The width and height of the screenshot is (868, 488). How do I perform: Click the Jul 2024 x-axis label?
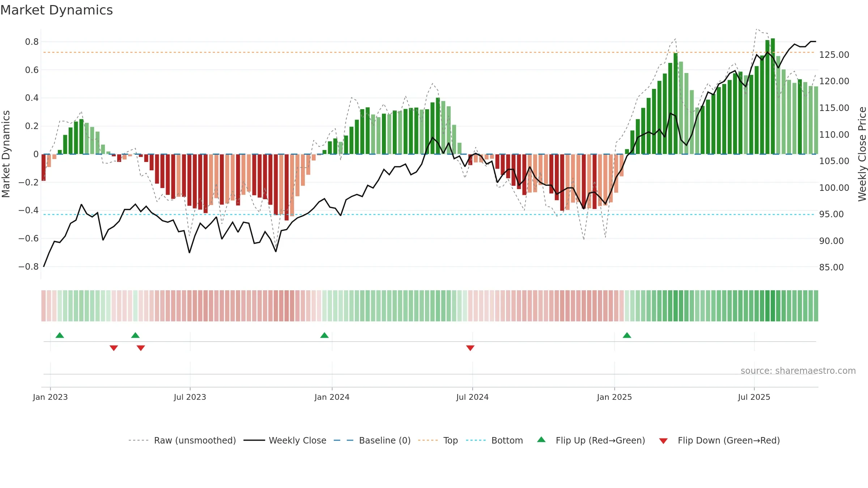(x=472, y=397)
